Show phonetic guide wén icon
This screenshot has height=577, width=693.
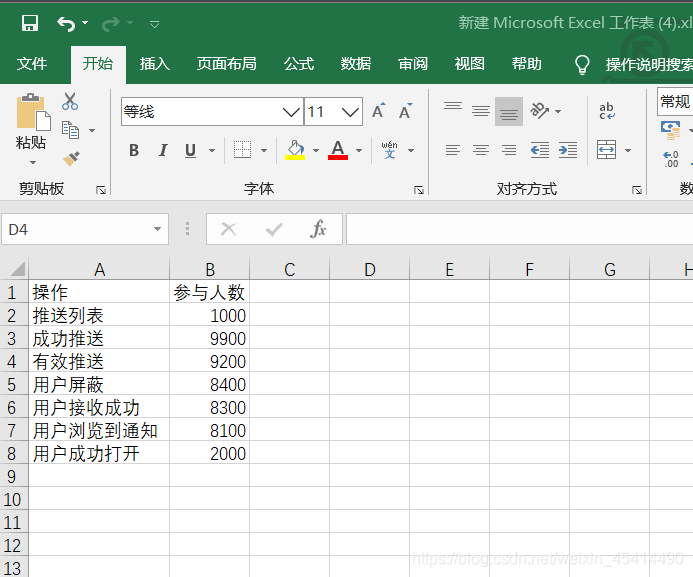389,150
